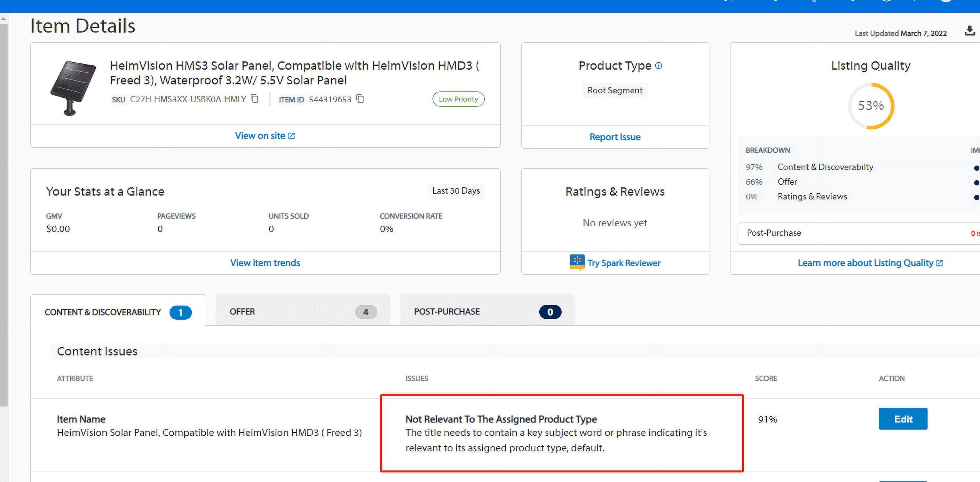Open the Last 30 Days selector
Screen dimensions: 980x482
pyautogui.click(x=456, y=191)
